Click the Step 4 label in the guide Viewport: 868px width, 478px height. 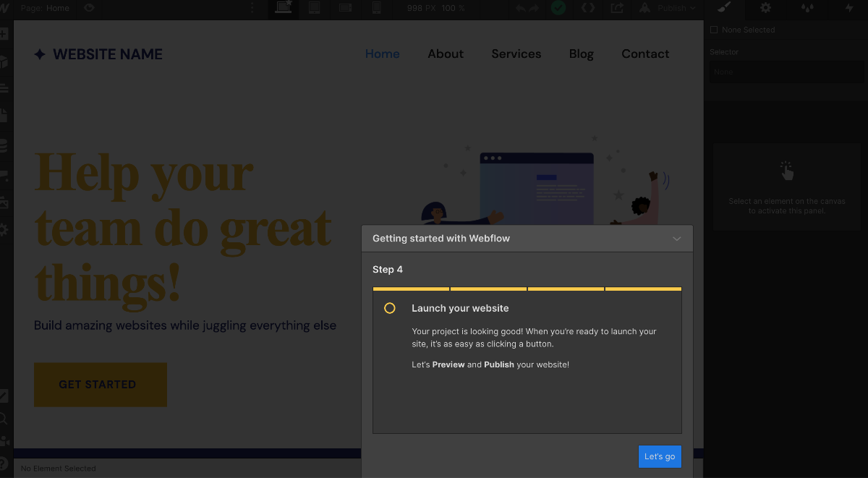click(388, 270)
